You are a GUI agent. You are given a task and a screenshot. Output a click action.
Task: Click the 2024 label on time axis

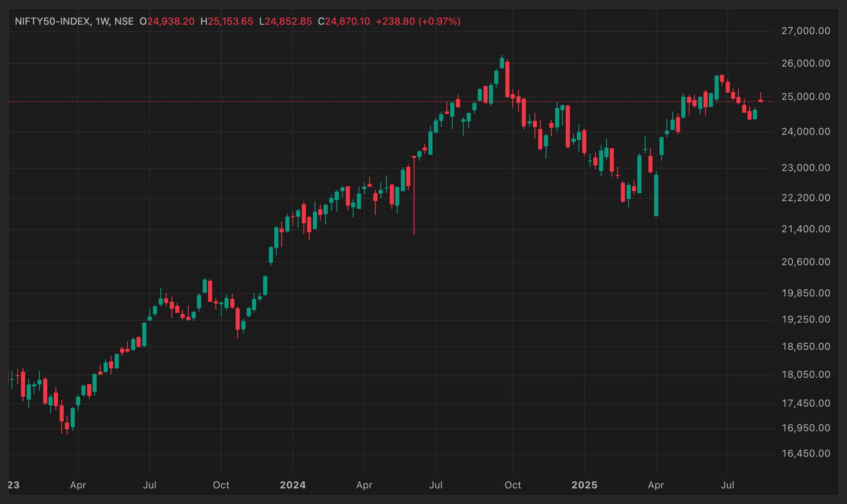293,485
